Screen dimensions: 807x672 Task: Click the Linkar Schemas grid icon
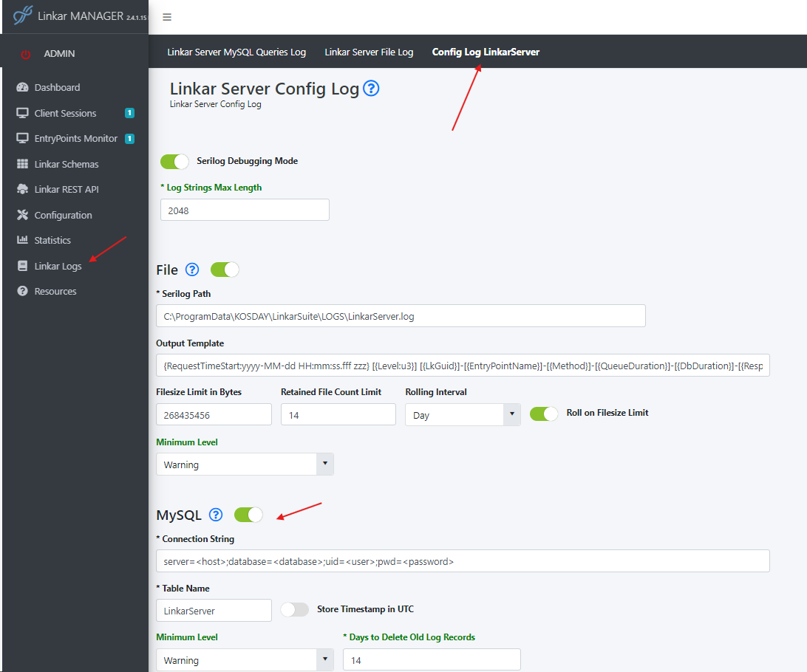coord(22,165)
